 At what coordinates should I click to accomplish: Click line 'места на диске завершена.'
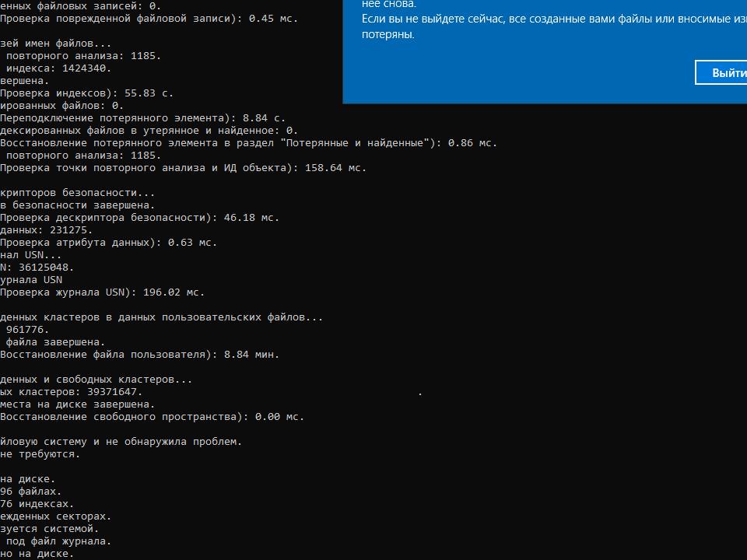click(77, 404)
